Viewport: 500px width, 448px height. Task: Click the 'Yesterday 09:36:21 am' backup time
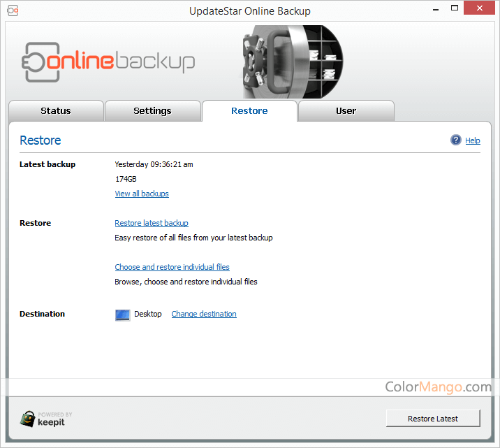154,164
